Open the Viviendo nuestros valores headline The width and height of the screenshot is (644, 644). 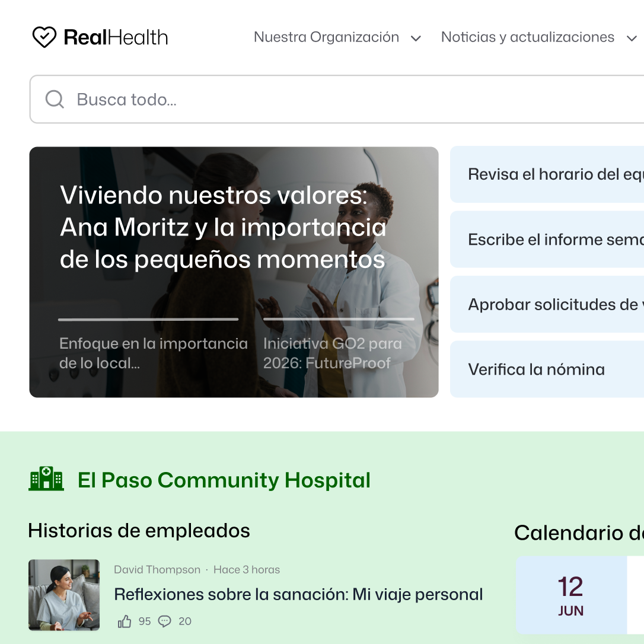click(223, 227)
